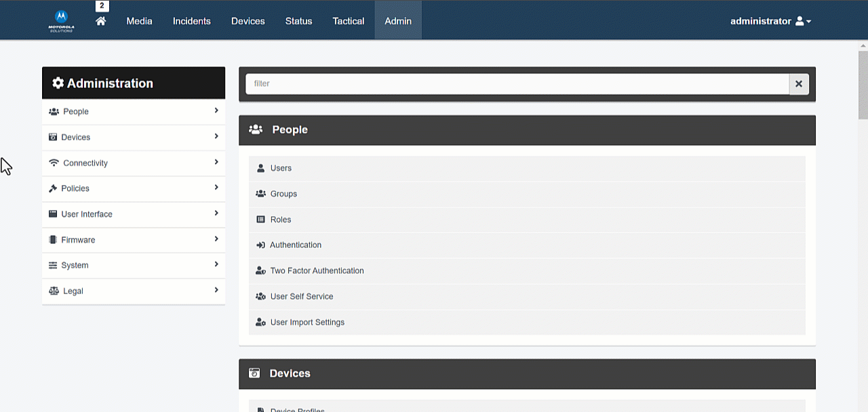
Task: Click the home icon in navbar
Action: click(x=101, y=21)
